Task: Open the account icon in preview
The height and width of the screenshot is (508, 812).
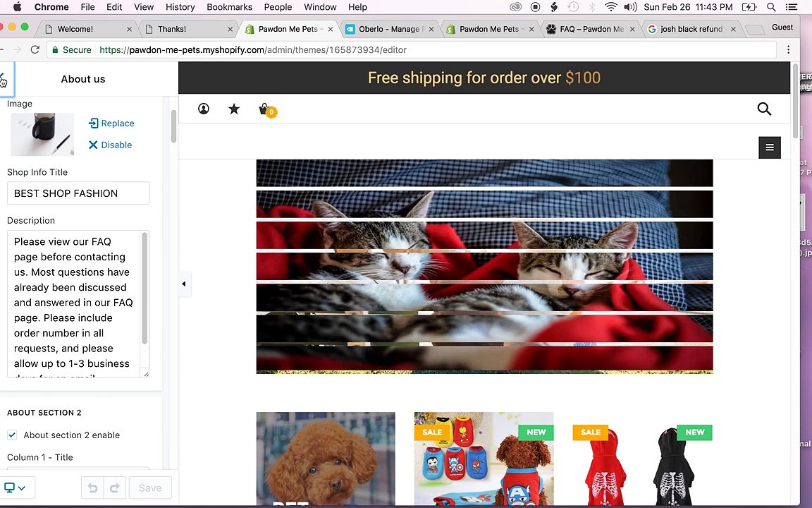Action: (x=204, y=109)
